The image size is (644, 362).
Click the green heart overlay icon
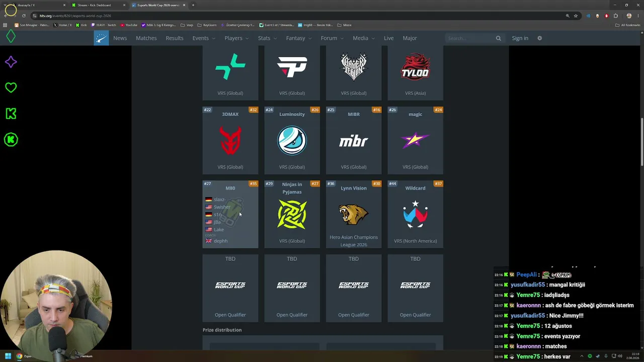(11, 87)
